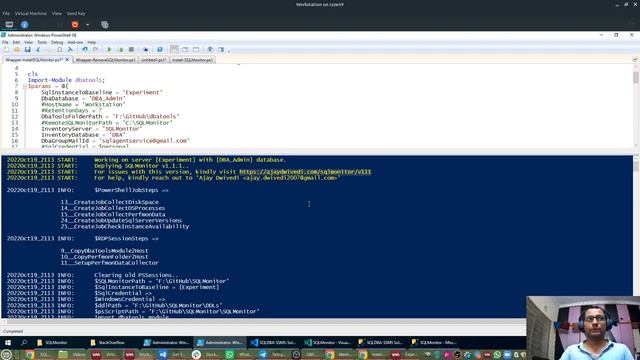
Task: Select Show Script Pane Maximized layout icon
Action: [196, 49]
